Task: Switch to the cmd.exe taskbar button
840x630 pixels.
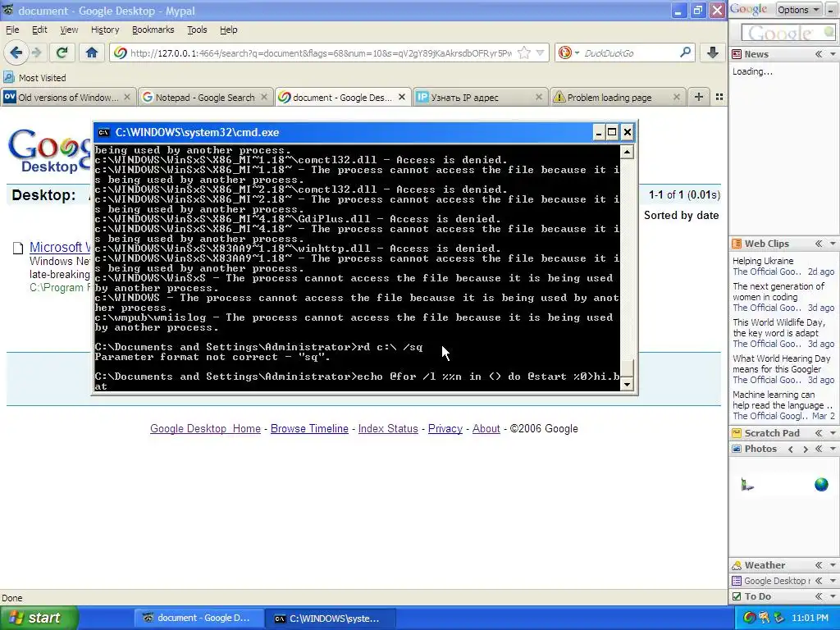Action: click(330, 619)
